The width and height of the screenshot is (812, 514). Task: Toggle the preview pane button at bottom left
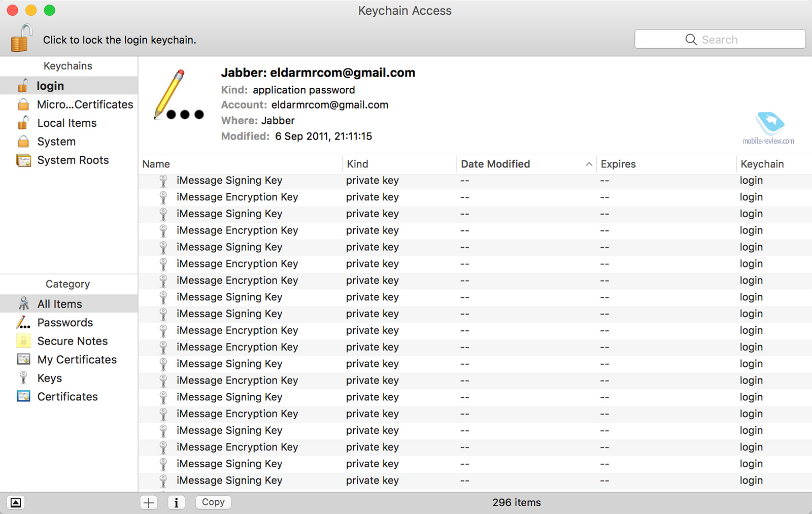(x=16, y=502)
